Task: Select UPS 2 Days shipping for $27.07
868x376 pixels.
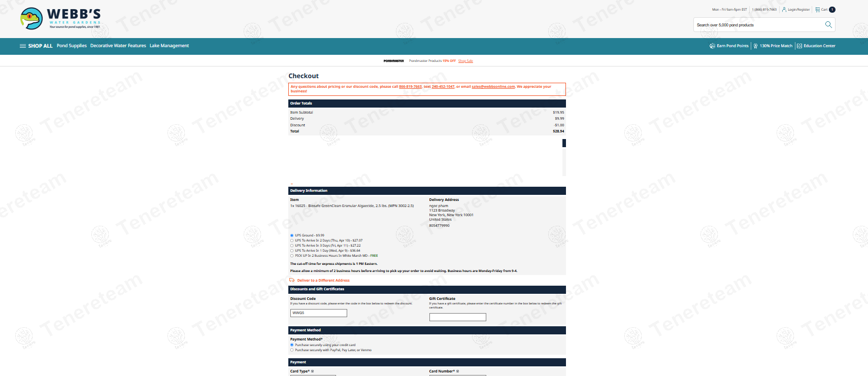Action: tap(292, 241)
